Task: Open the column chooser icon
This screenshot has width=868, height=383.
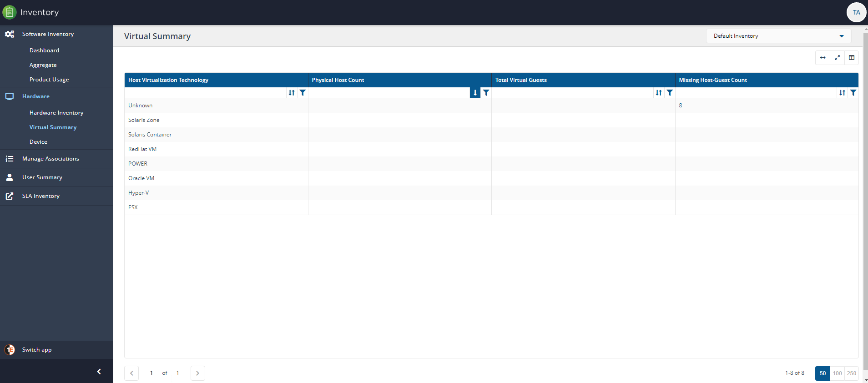Action: tap(852, 58)
